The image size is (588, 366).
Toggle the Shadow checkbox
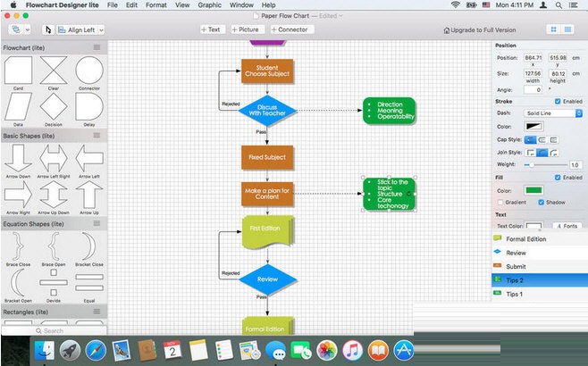(542, 202)
